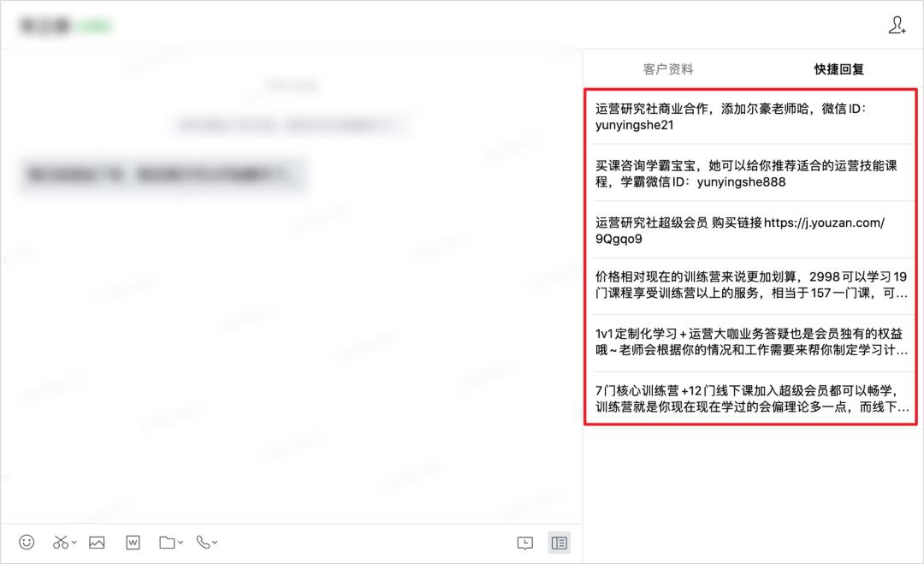Open the emoji picker
The width and height of the screenshot is (924, 564).
click(x=27, y=543)
